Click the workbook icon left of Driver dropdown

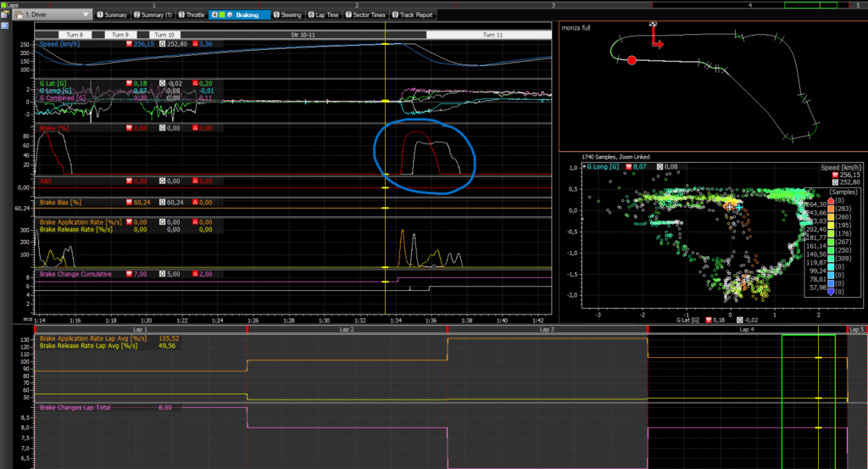pos(18,15)
